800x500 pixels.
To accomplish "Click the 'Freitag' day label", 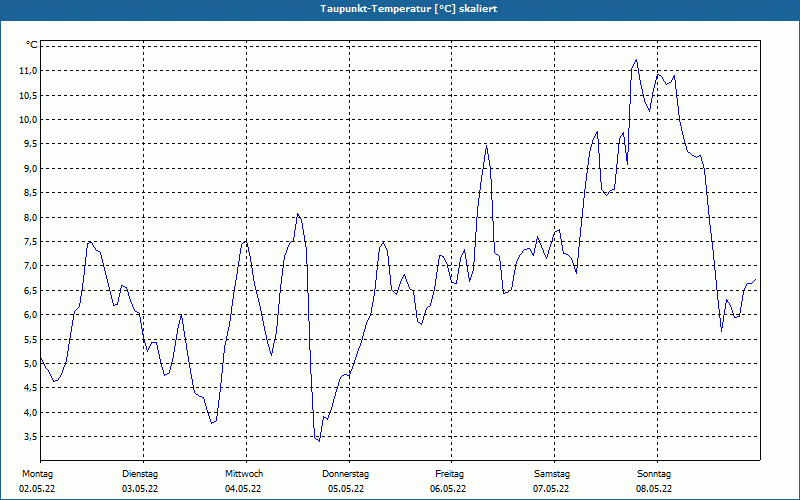I will (x=449, y=474).
